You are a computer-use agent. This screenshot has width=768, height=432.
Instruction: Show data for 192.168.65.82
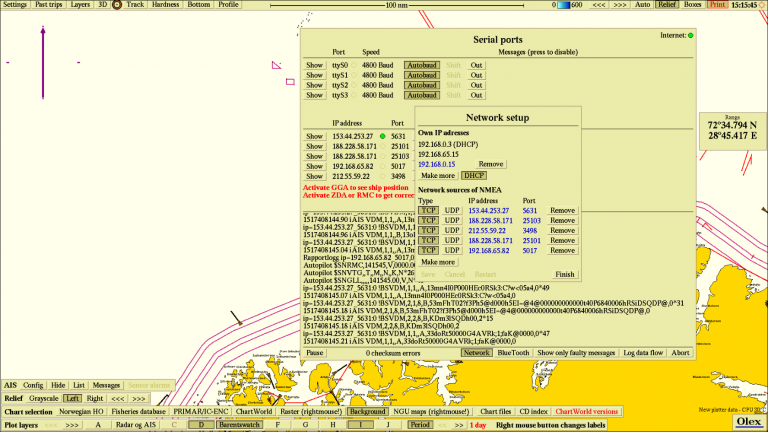(x=314, y=167)
